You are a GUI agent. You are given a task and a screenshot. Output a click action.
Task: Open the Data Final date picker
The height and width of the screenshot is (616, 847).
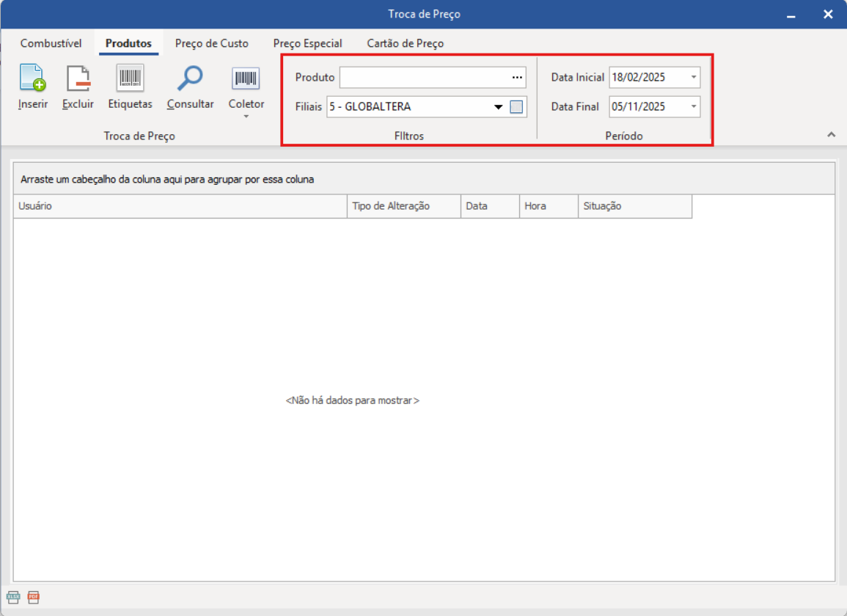pyautogui.click(x=694, y=107)
